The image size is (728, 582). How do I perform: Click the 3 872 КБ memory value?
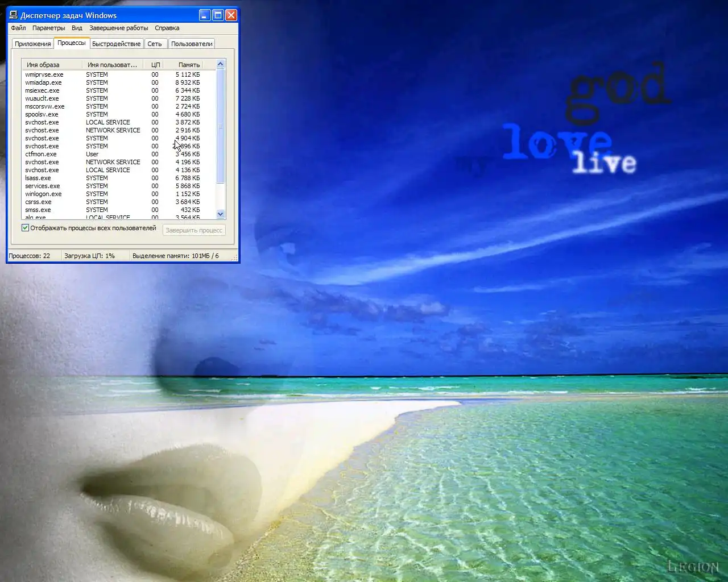point(188,122)
